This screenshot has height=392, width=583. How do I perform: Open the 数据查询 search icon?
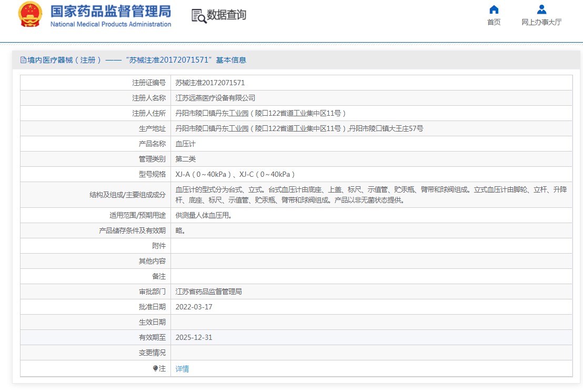tap(199, 16)
